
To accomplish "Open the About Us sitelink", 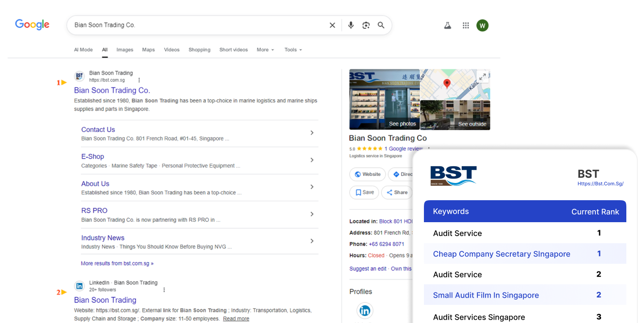I will click(95, 183).
